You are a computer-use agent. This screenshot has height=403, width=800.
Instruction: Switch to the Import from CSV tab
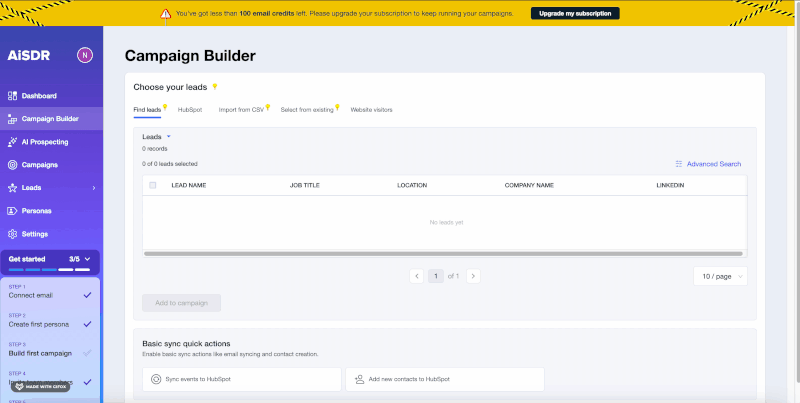click(241, 110)
